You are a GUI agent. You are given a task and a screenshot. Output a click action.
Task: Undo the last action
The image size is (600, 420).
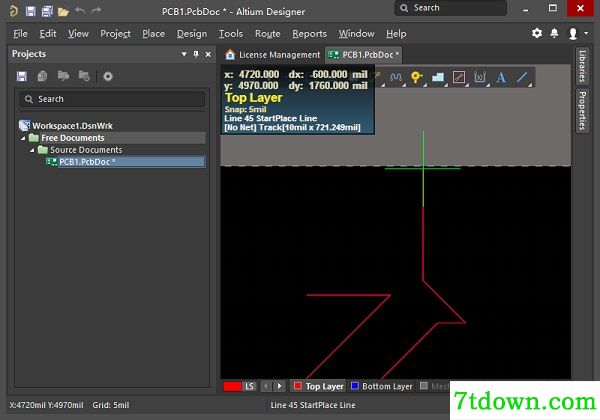click(80, 11)
